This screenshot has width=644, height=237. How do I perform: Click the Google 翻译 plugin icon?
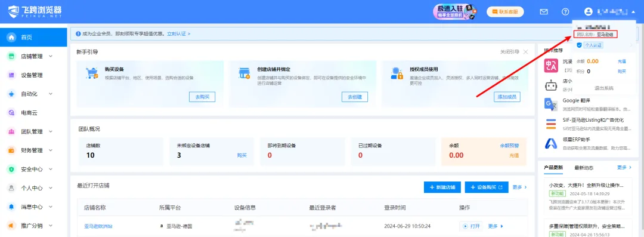[x=551, y=104]
